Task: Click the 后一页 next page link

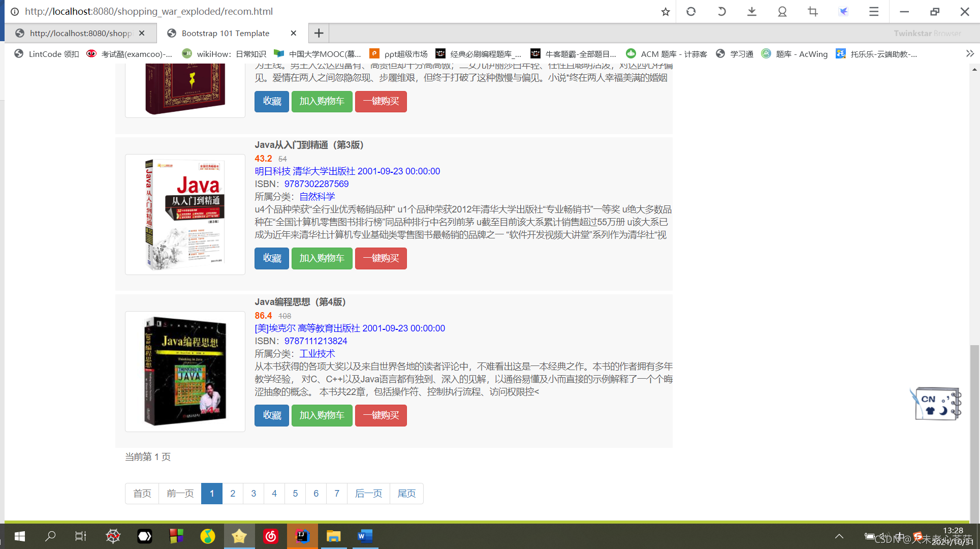Action: coord(368,493)
